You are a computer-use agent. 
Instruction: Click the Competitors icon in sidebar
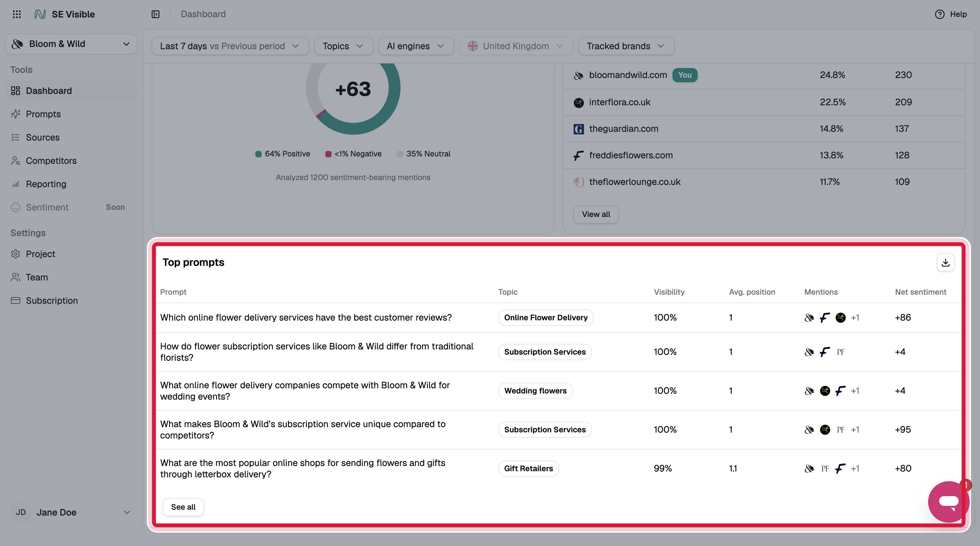coord(16,161)
